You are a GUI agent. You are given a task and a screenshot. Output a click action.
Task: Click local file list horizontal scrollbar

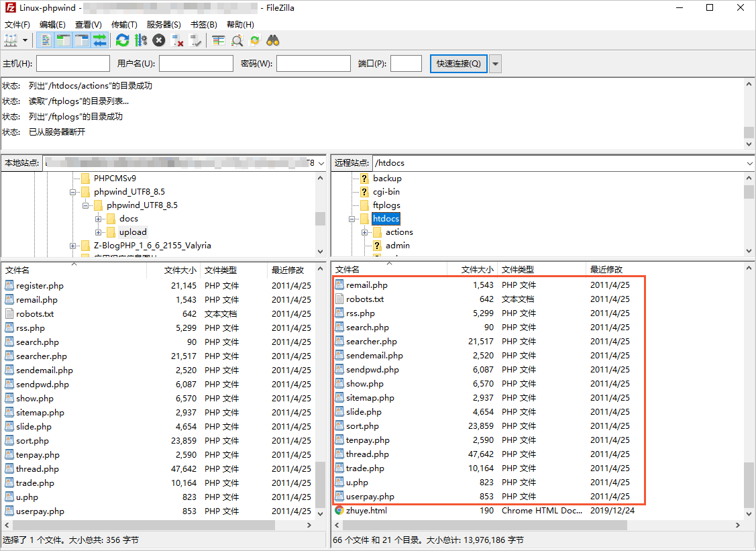point(143,525)
